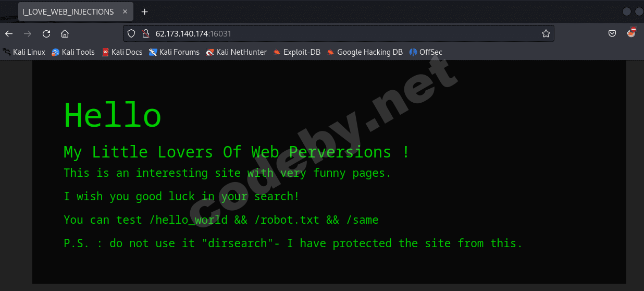Focus the address bar with 62.173.140.174:16031

(x=339, y=34)
